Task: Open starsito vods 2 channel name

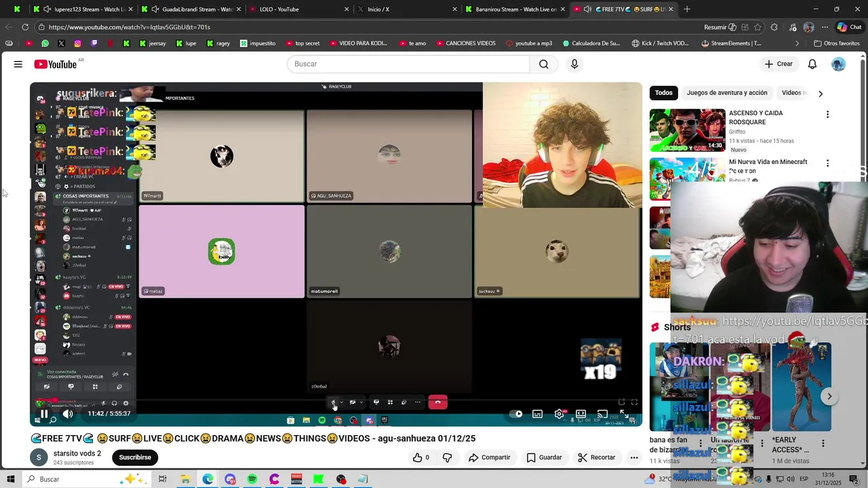Action: click(77, 453)
